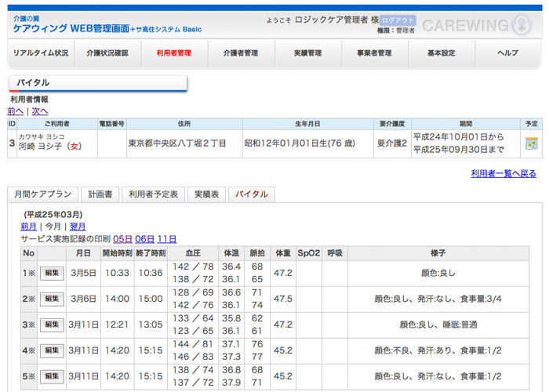Switch to the 月間ケアプラン tab

pos(42,194)
